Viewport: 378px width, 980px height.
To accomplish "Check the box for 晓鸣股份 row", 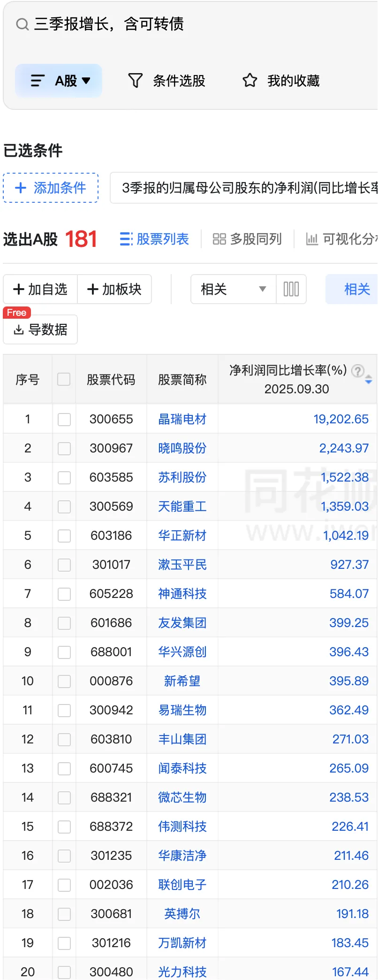I will [64, 448].
